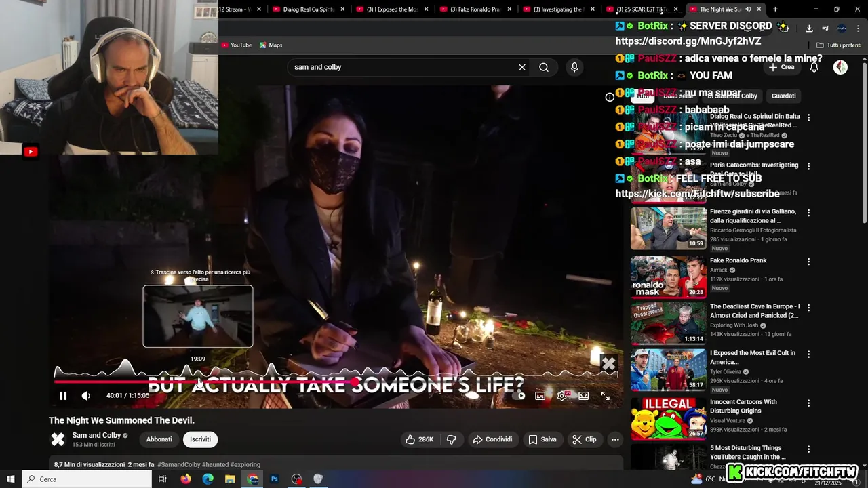Click the Cerca taskbar search box

point(87,479)
